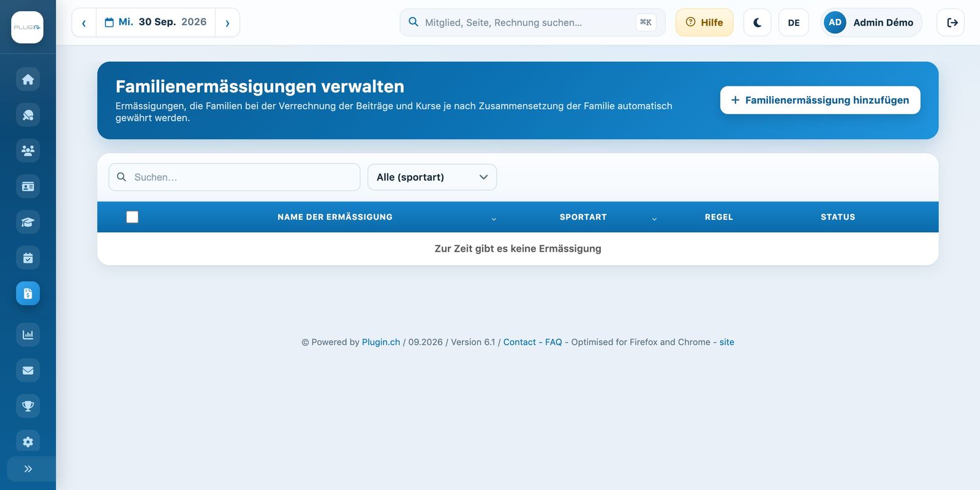Click the ⌘K shortcut badge
980x490 pixels.
pyautogui.click(x=646, y=22)
